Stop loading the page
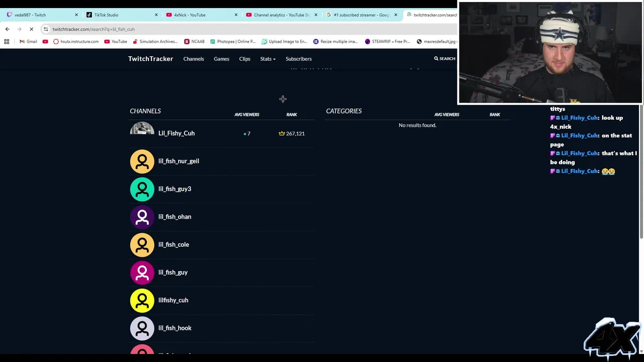 (31, 29)
